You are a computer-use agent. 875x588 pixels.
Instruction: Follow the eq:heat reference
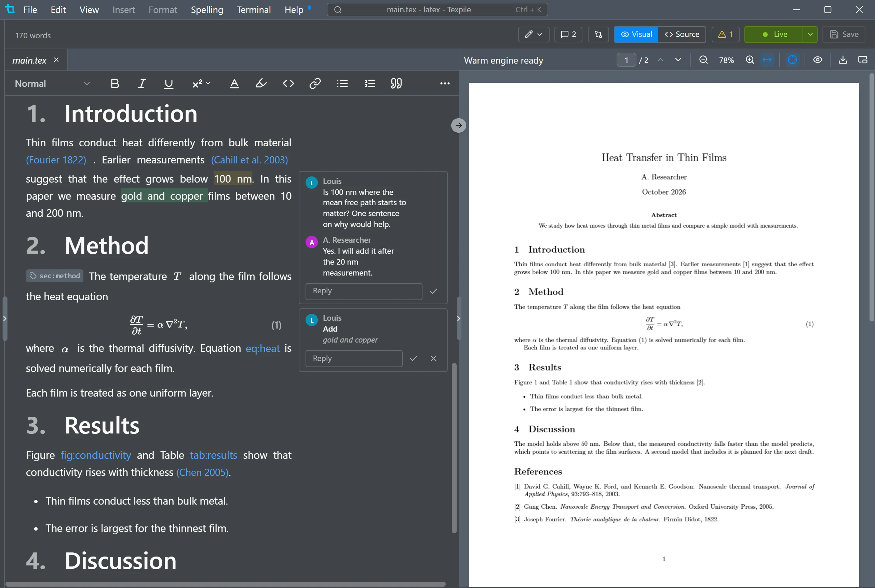262,349
